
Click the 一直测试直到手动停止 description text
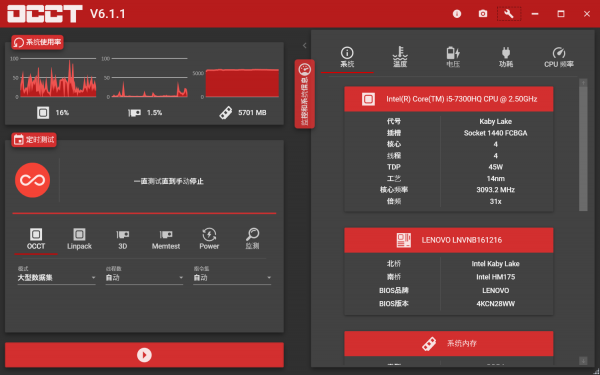pyautogui.click(x=168, y=181)
